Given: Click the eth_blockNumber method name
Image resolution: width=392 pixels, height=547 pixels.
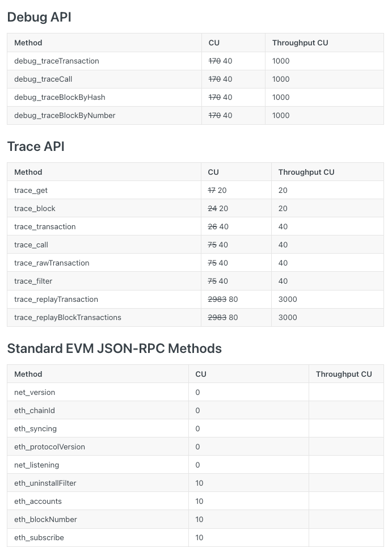Looking at the screenshot, I should (45, 519).
